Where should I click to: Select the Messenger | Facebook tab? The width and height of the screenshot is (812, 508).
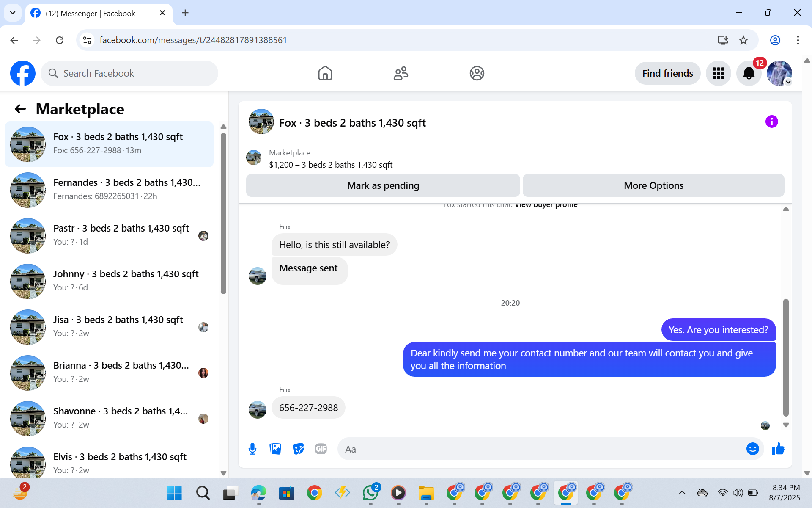[x=99, y=14]
